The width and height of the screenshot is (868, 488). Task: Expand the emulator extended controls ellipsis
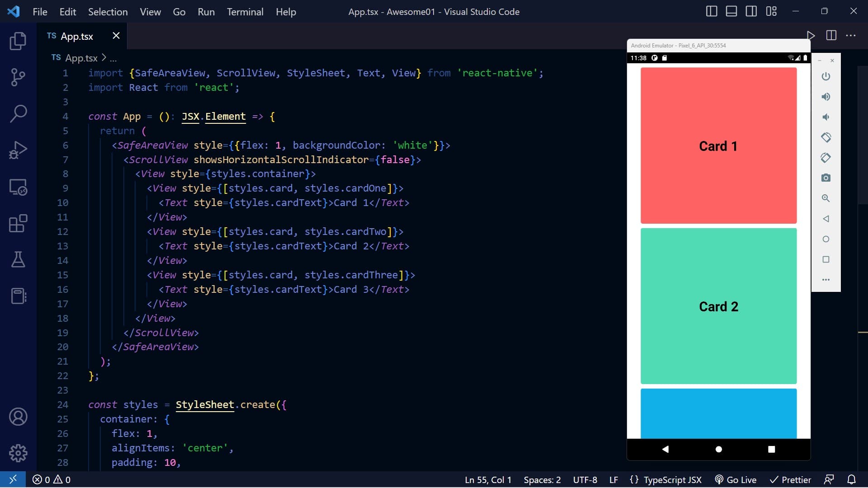pos(826,280)
